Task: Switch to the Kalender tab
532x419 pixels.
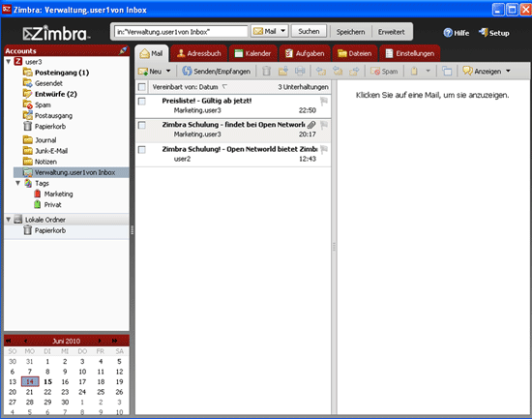Action: coord(253,53)
